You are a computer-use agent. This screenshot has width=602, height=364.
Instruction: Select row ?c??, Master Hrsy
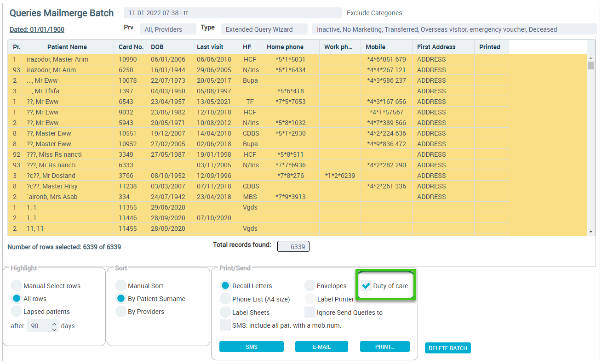pyautogui.click(x=258, y=186)
